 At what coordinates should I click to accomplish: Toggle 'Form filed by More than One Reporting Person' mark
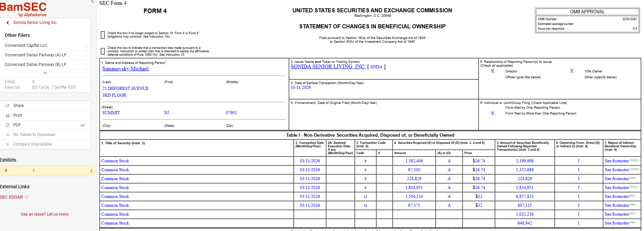tap(493, 113)
